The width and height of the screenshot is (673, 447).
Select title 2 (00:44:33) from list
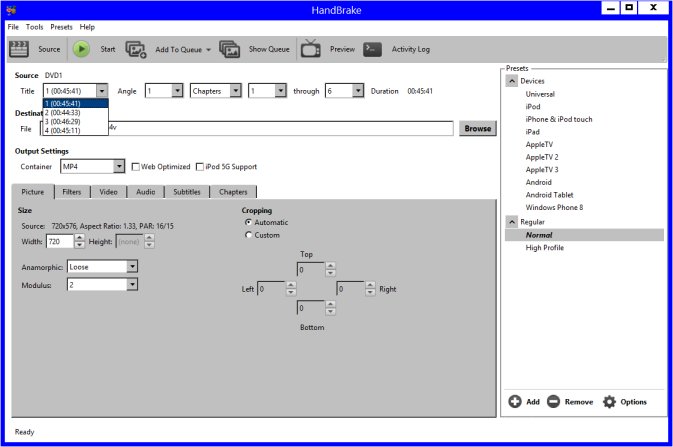click(76, 113)
